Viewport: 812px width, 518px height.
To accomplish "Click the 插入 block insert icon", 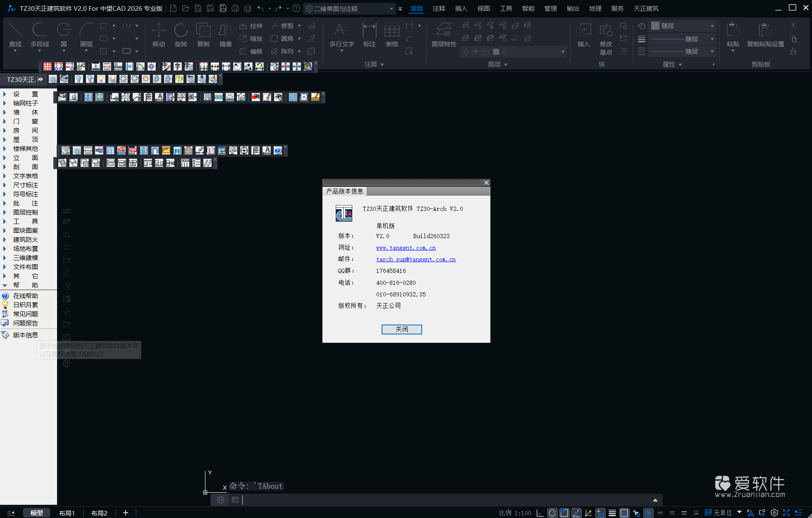I will [583, 35].
